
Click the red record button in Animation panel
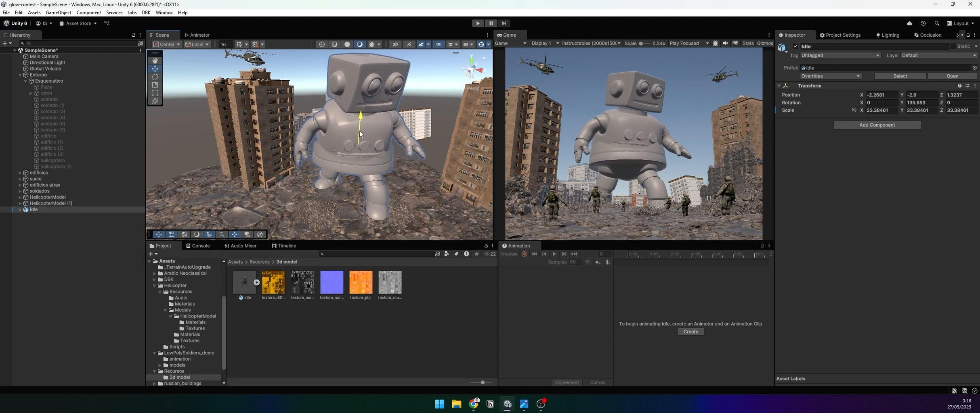(x=525, y=254)
